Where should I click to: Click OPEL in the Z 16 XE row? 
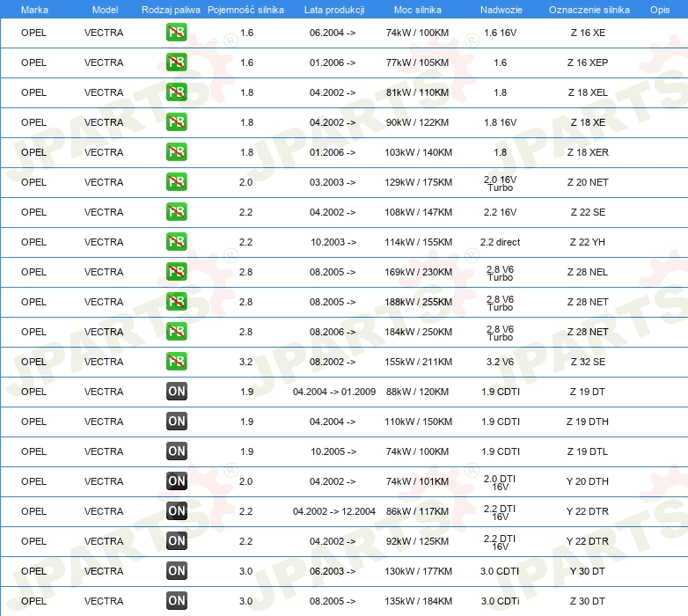[x=33, y=33]
